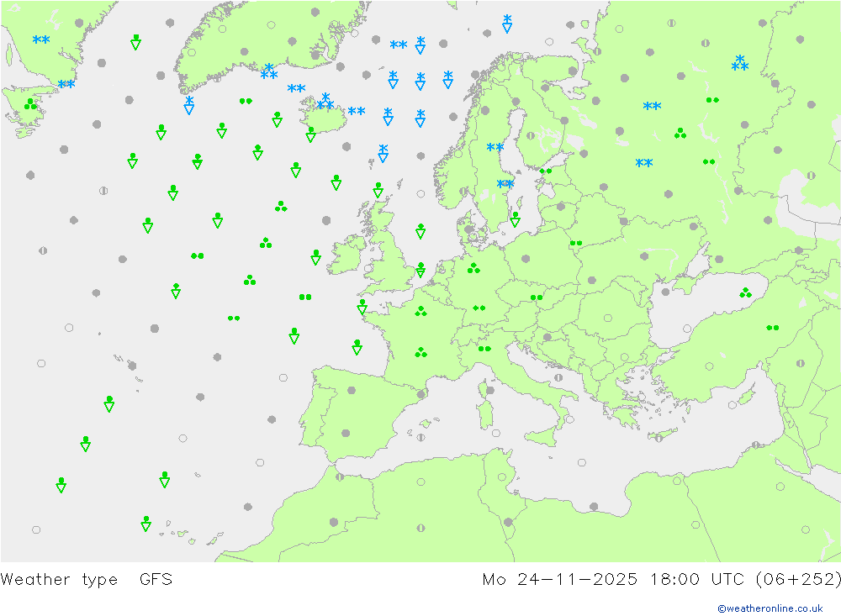The width and height of the screenshot is (841, 616).
Task: Select the half-filled circle in the Adriatic Sea
Action: pyautogui.click(x=559, y=377)
